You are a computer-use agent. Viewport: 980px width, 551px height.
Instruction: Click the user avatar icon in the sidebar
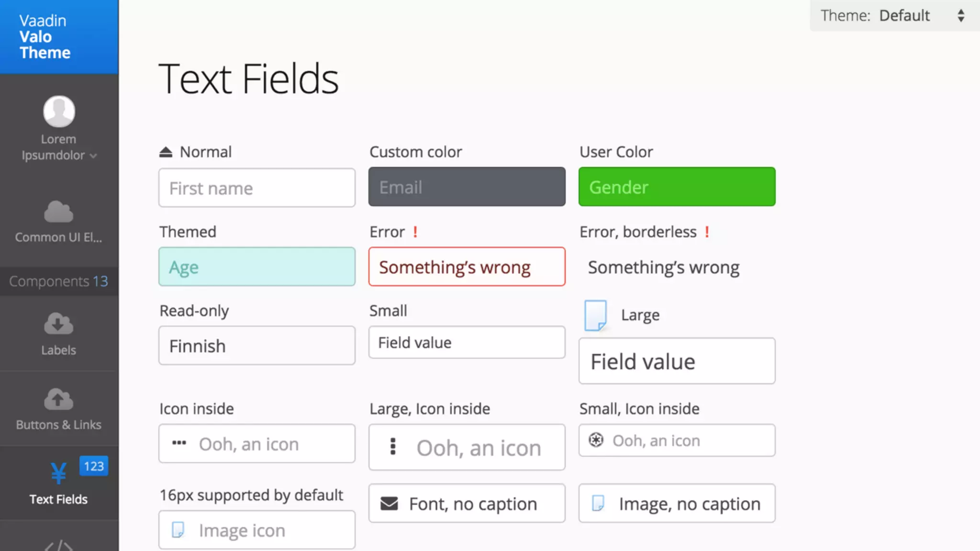pyautogui.click(x=59, y=111)
